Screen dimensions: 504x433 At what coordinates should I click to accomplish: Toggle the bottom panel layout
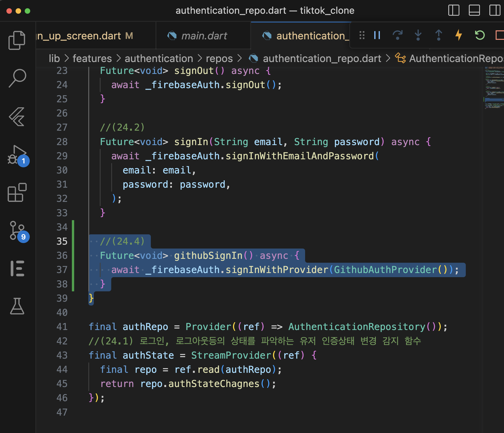474,11
